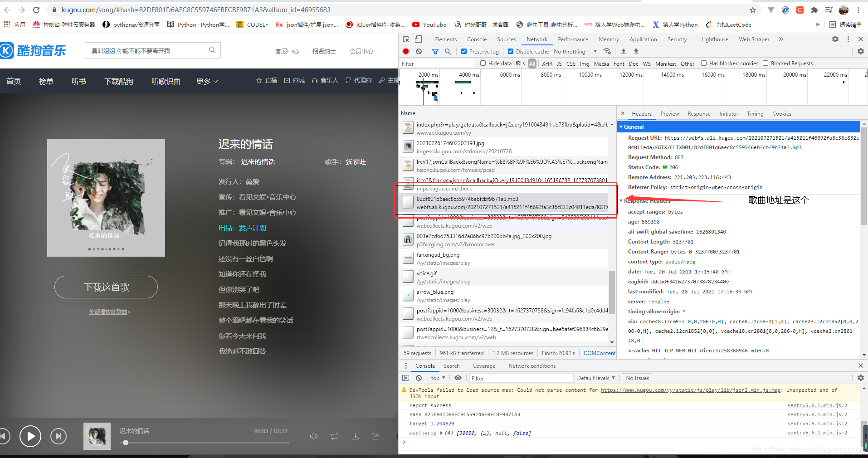
Task: Click the No Issues button in console
Action: pos(637,378)
